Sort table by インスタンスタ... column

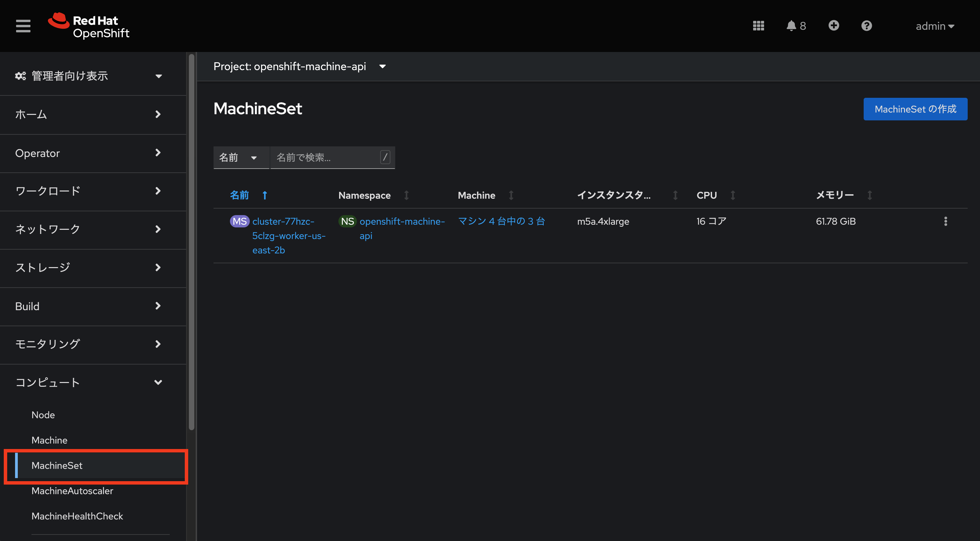[x=627, y=195]
